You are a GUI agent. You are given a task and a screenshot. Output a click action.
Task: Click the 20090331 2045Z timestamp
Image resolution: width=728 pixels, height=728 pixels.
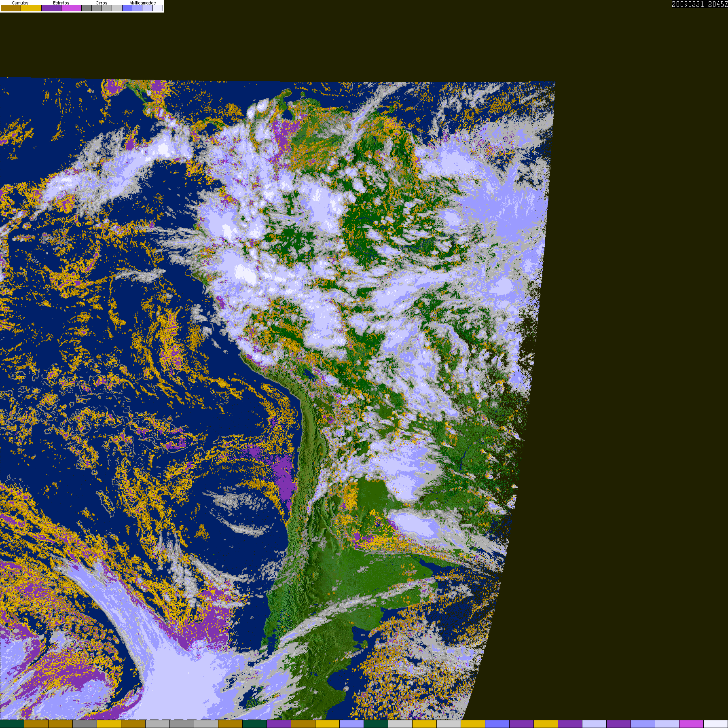700,4
